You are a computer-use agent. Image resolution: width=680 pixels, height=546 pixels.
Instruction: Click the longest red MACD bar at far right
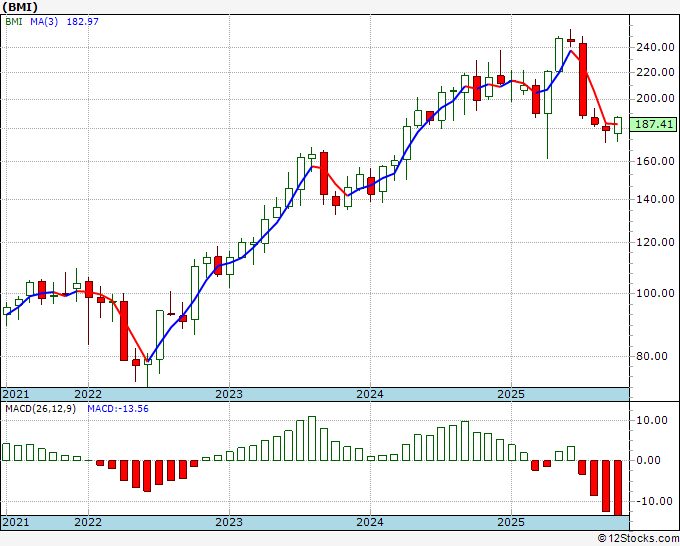(x=618, y=488)
